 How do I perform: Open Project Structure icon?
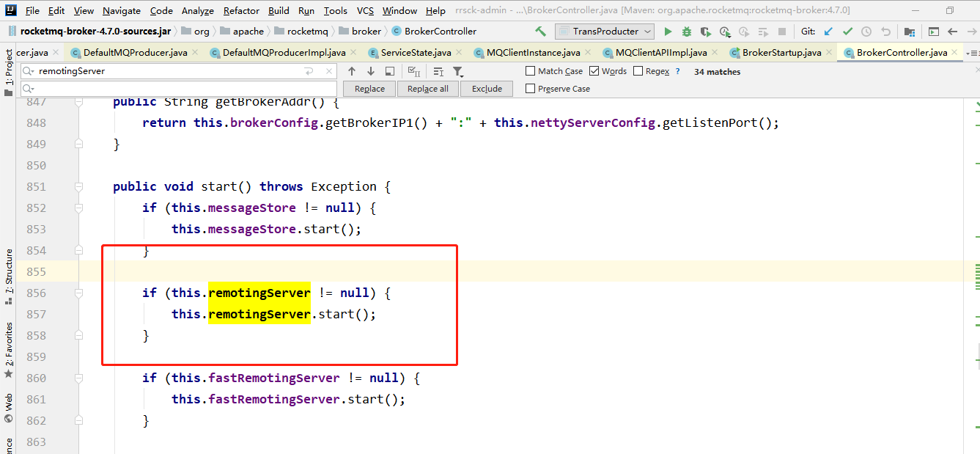[x=910, y=32]
